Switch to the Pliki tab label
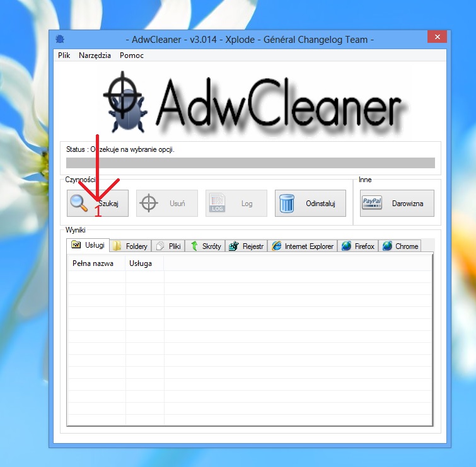The width and height of the screenshot is (476, 467). pyautogui.click(x=175, y=246)
